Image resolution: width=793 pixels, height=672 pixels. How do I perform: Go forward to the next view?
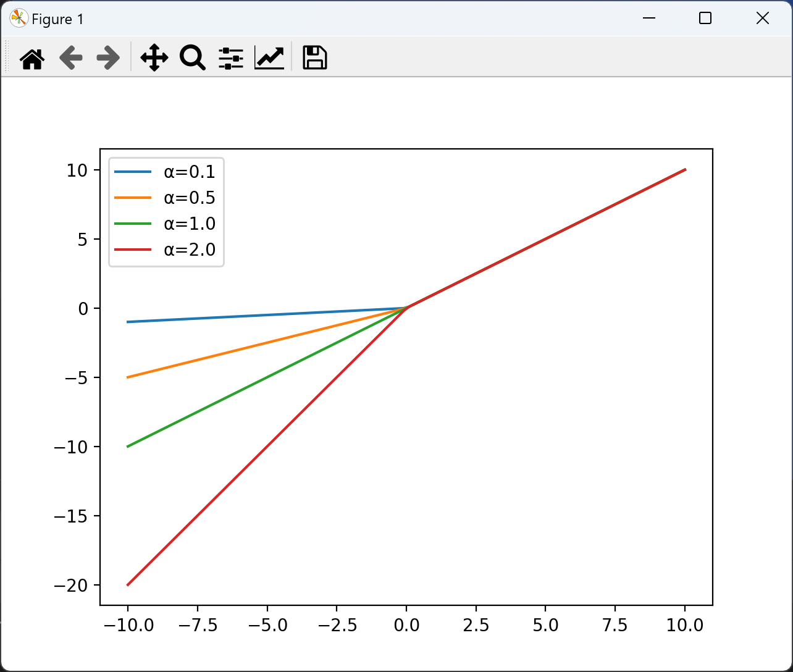(x=108, y=58)
